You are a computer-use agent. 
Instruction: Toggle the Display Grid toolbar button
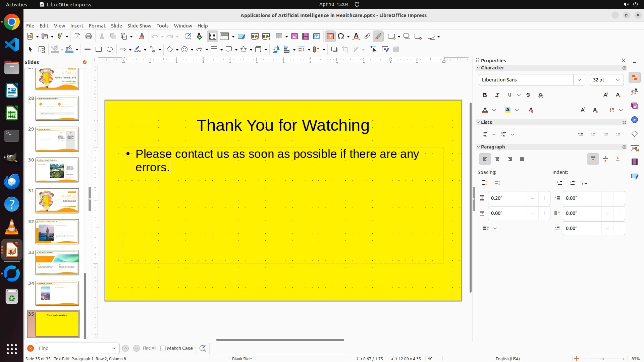point(213,37)
